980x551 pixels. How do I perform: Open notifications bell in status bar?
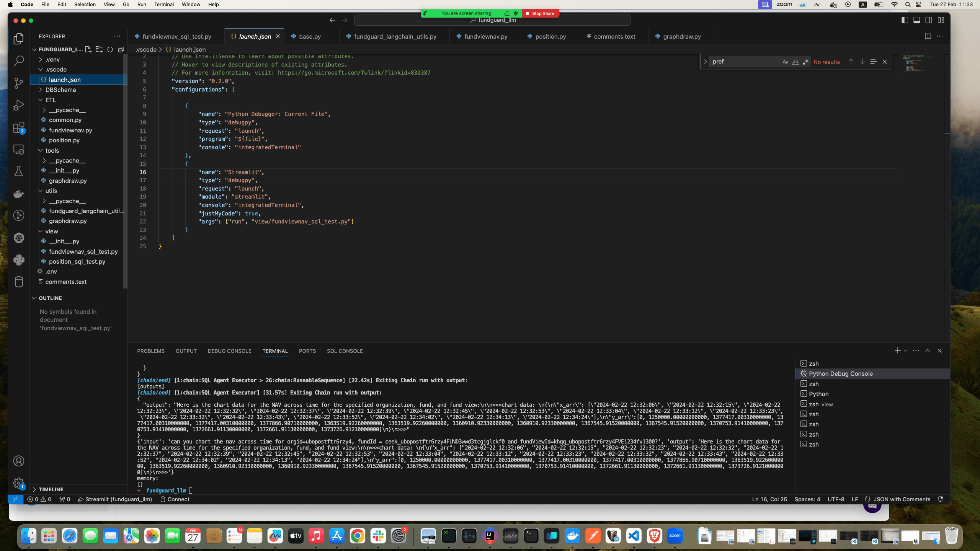coord(940,499)
